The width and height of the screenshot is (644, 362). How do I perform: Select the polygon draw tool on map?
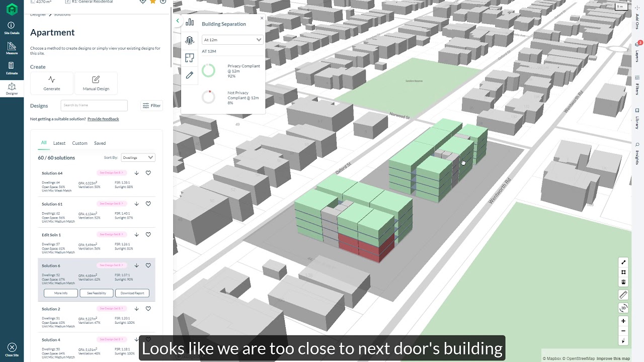(623, 272)
